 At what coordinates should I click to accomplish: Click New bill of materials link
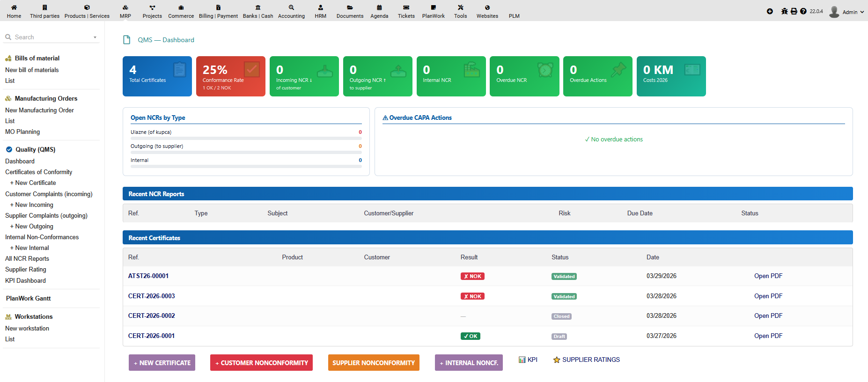(x=32, y=70)
